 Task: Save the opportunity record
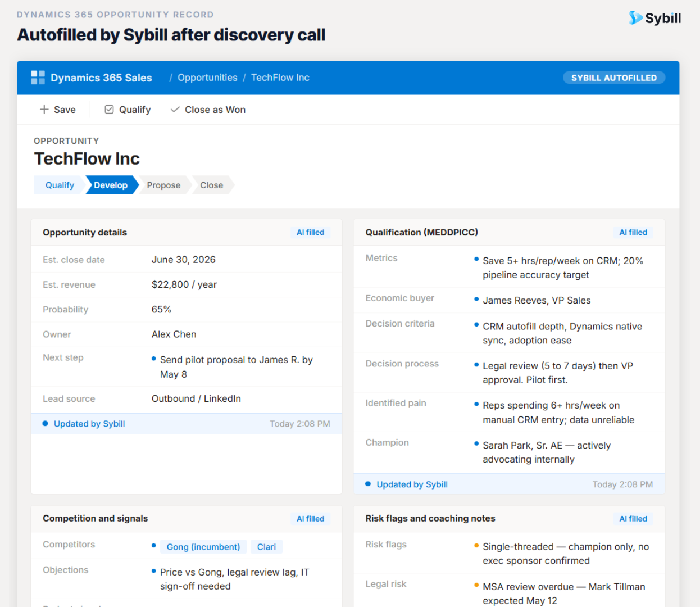point(57,110)
